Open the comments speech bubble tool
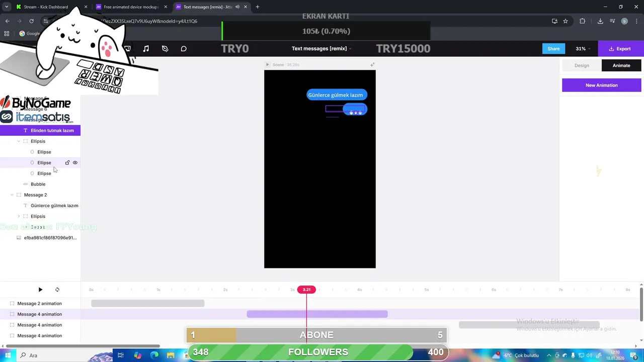Image resolution: width=644 pixels, height=362 pixels. (x=184, y=49)
